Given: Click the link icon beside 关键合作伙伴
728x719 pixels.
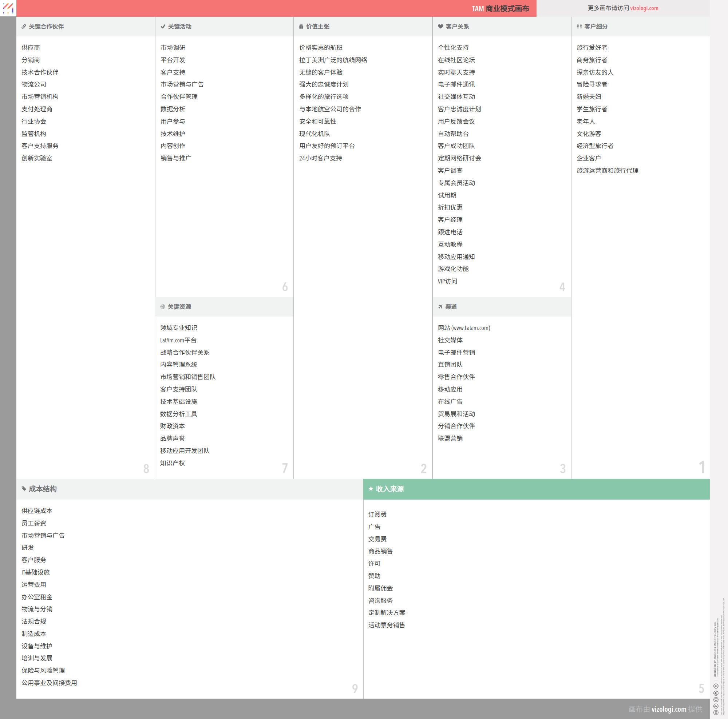Looking at the screenshot, I should click(x=24, y=27).
